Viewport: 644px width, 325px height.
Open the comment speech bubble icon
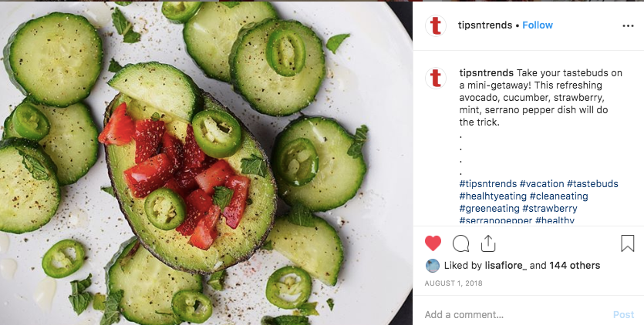tap(460, 243)
